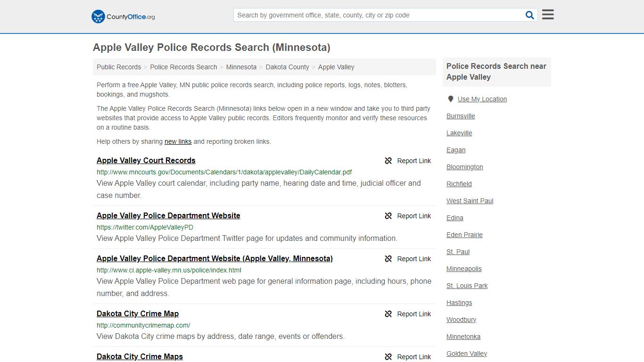The height and width of the screenshot is (362, 644).
Task: Click the page heading 'Apple Valley Police Records Search (Minnesota)'
Action: [x=212, y=48]
